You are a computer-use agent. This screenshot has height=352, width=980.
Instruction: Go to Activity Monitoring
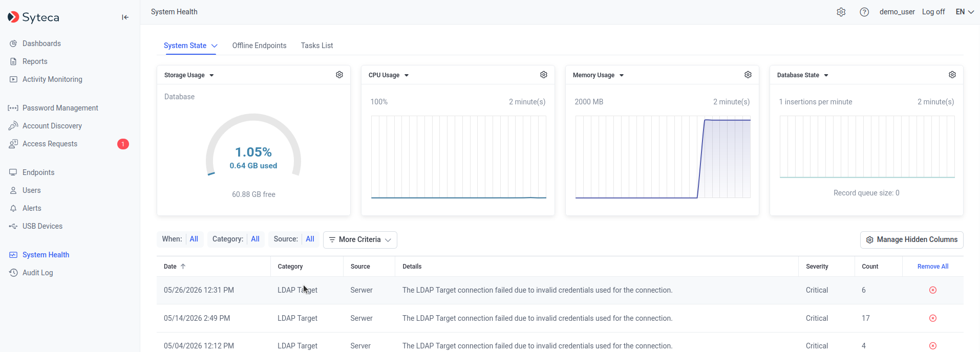tap(52, 79)
